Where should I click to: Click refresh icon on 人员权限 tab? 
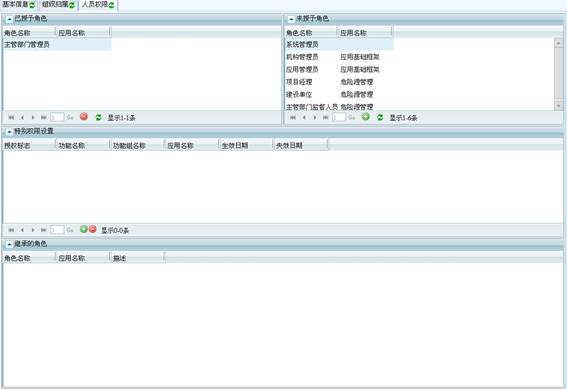[111, 5]
